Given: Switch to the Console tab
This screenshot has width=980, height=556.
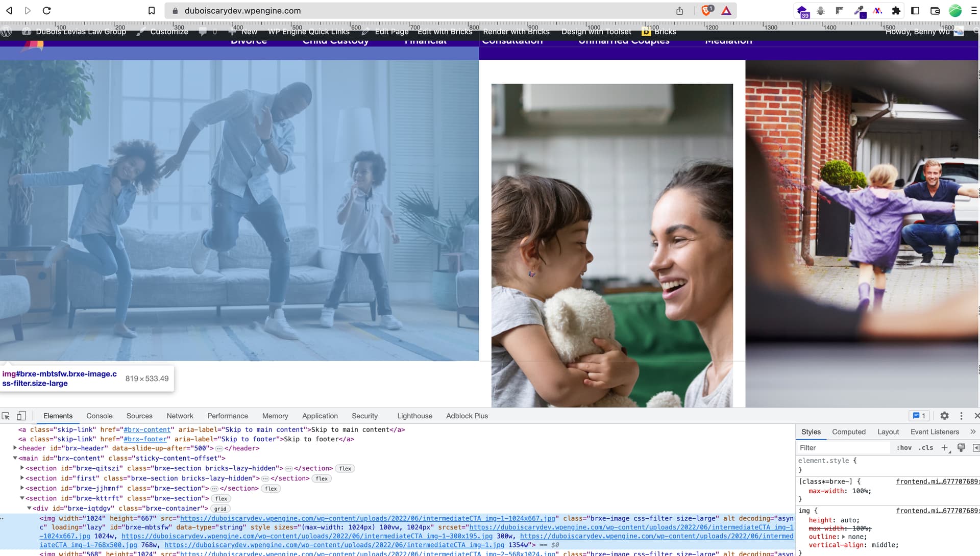Looking at the screenshot, I should (99, 416).
